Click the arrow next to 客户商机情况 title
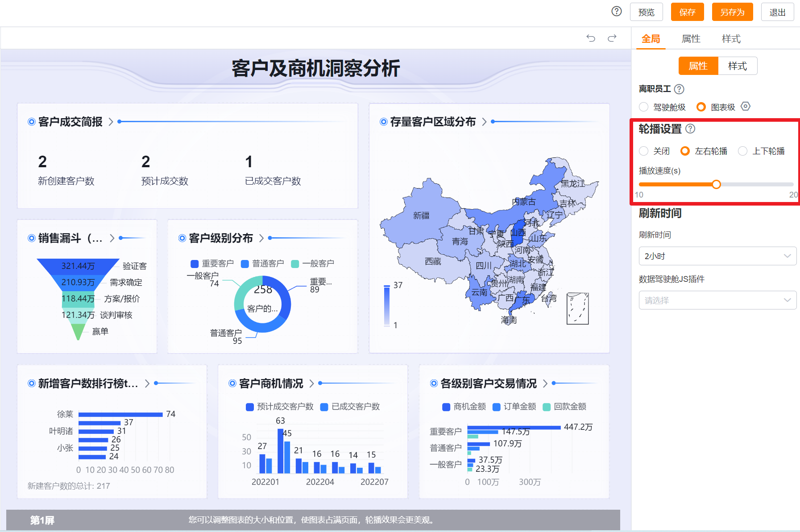 (312, 384)
